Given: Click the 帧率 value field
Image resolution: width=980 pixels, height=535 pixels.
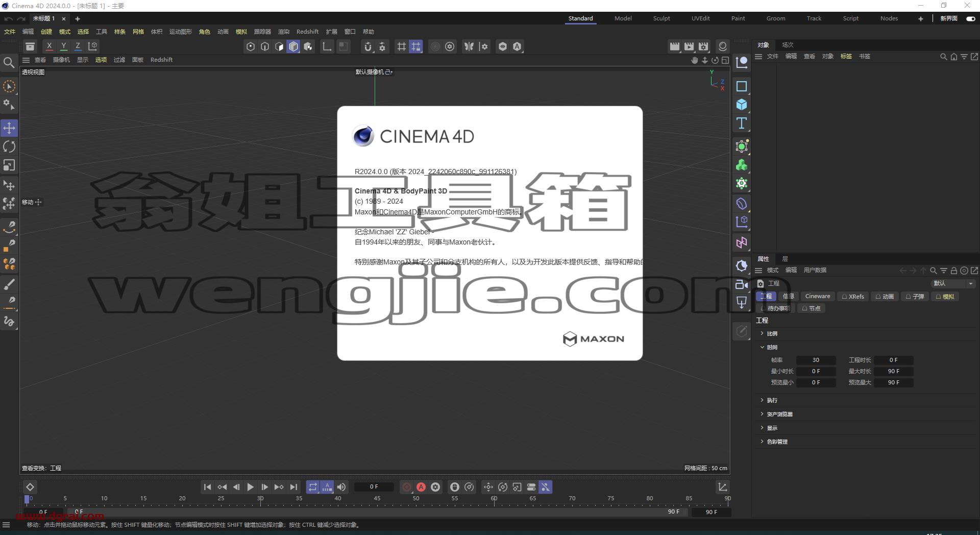Looking at the screenshot, I should tap(816, 360).
